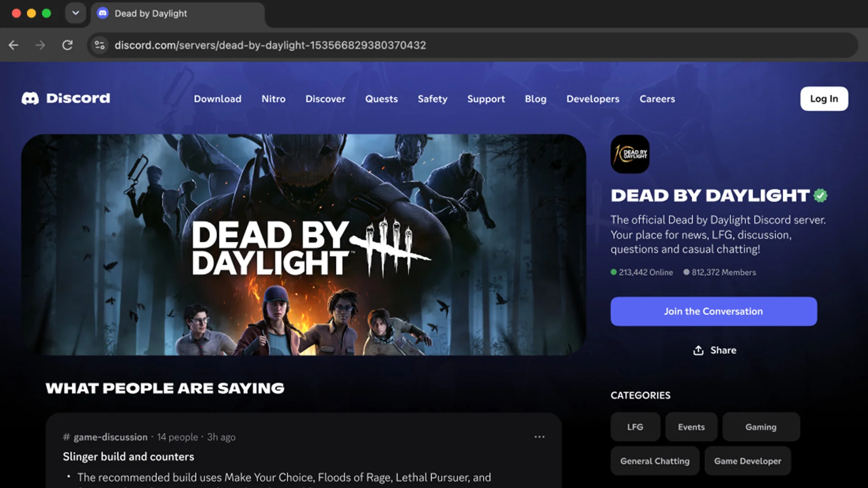Open site info icon in address bar
The image size is (868, 488).
click(100, 45)
